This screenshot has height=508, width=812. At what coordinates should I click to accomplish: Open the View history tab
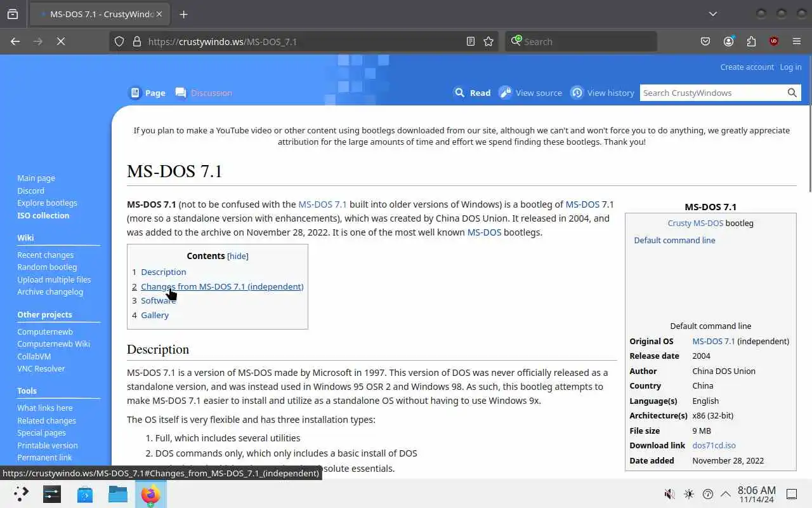[602, 93]
